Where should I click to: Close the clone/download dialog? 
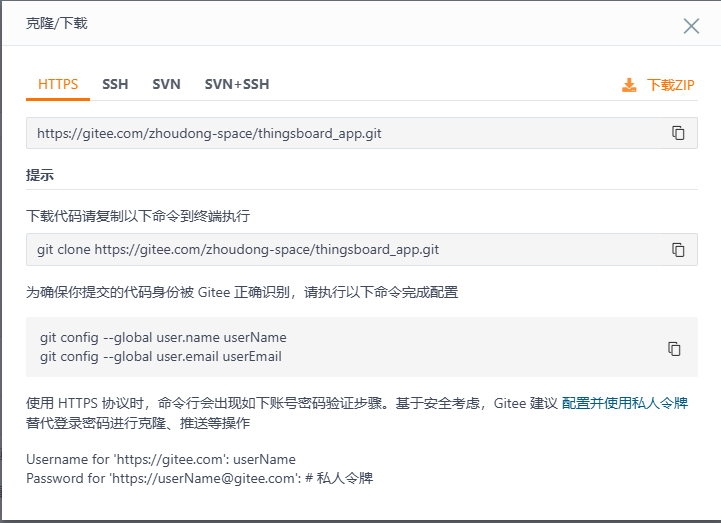coord(691,26)
